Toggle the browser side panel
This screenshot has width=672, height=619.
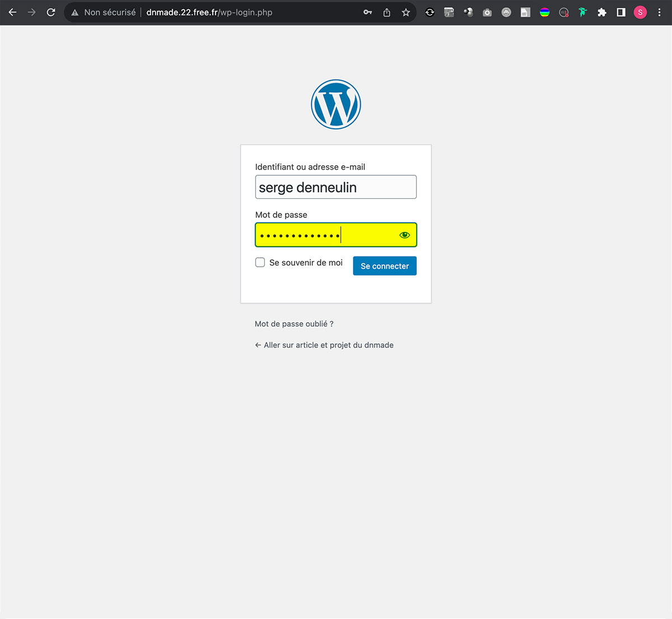[x=621, y=12]
